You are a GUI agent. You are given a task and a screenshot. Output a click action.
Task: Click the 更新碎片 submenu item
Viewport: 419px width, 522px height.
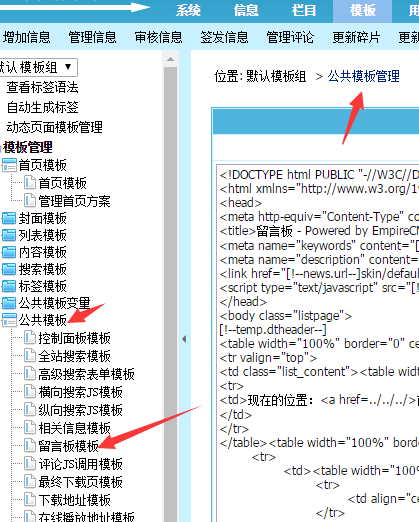coord(356,37)
